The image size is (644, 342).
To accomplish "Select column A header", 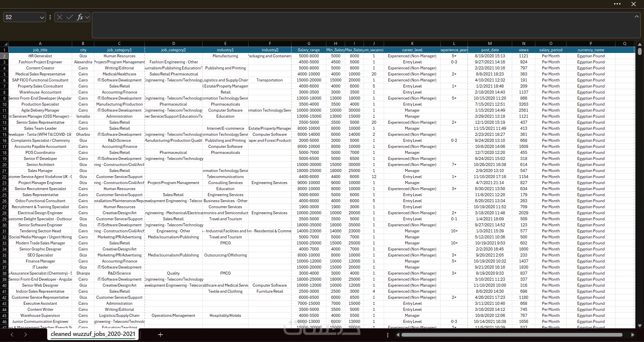I will pos(40,44).
